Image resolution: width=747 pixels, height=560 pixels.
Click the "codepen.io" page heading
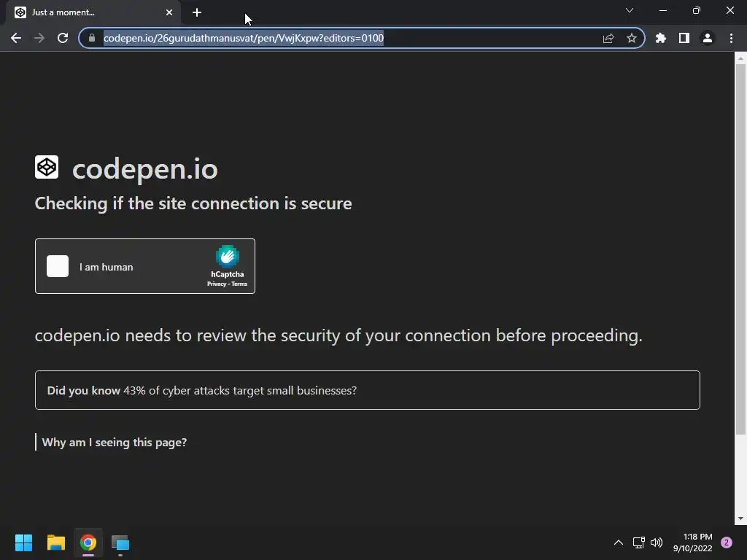click(x=145, y=169)
